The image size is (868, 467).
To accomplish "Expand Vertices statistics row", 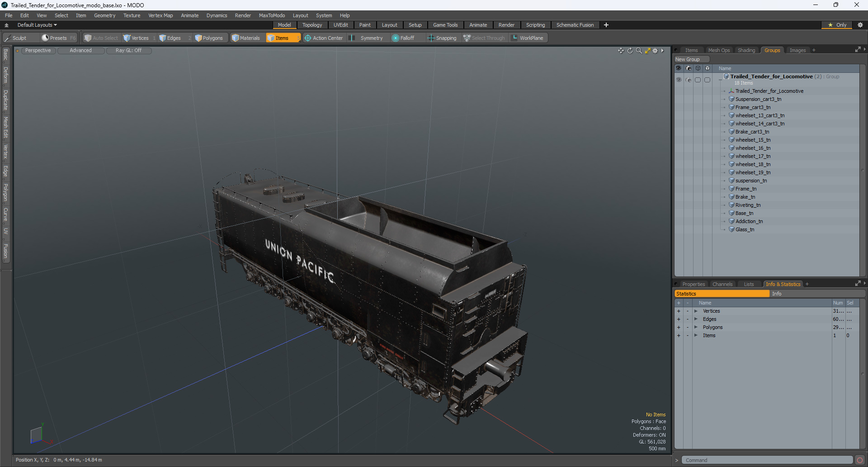I will click(x=696, y=311).
